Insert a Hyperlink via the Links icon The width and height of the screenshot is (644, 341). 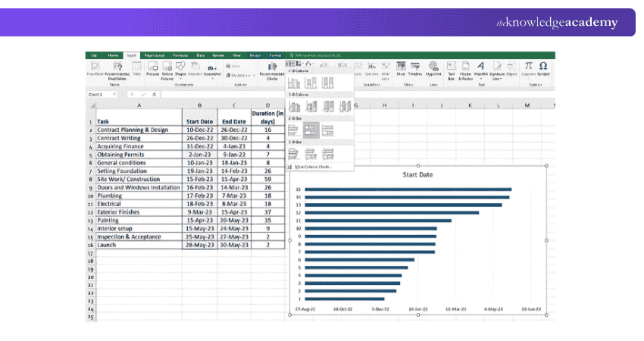point(433,69)
